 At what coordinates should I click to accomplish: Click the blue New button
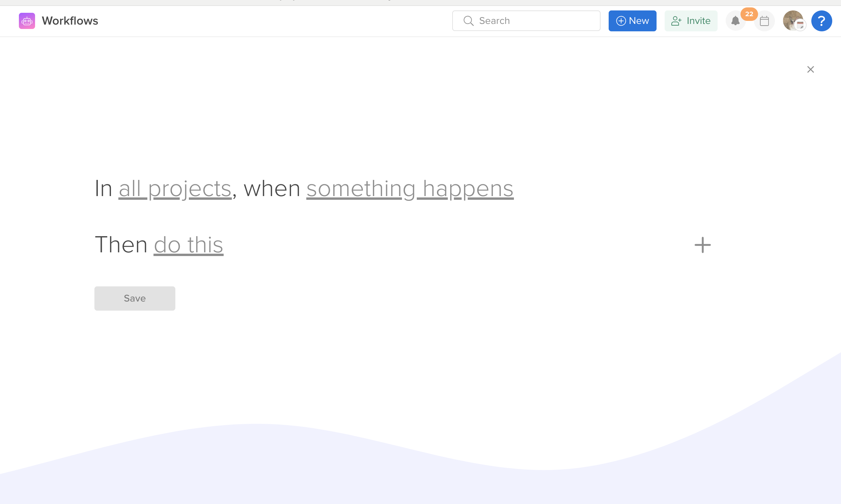(632, 21)
